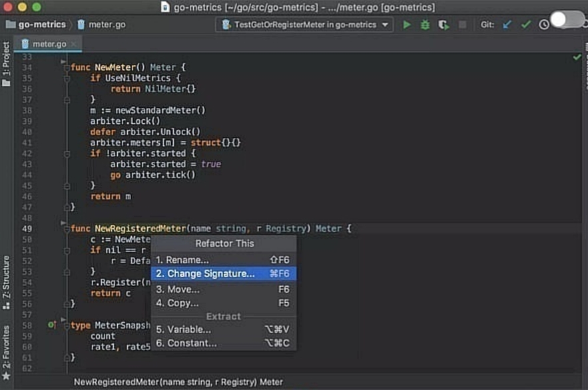Select Change Signature... in the refactor menu
The height and width of the screenshot is (390, 588).
[x=224, y=274]
